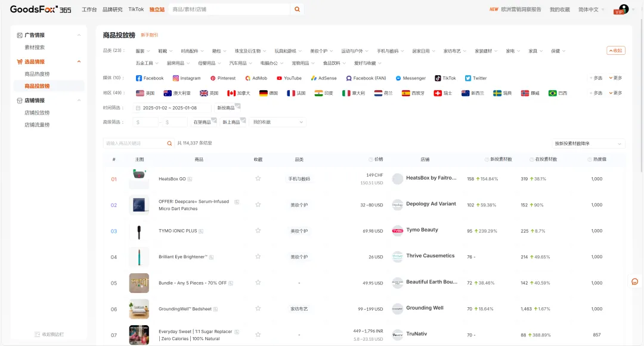Show 更多 media options
Screen dimensions: 644x346
(615, 78)
